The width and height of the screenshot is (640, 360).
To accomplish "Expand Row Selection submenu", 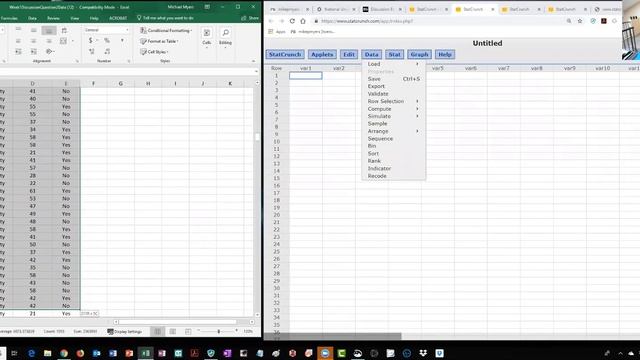I will point(393,101).
